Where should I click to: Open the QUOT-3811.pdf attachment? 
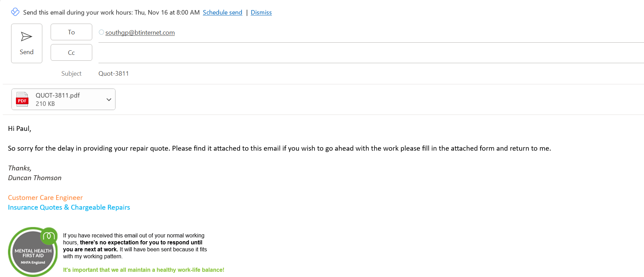pos(58,95)
